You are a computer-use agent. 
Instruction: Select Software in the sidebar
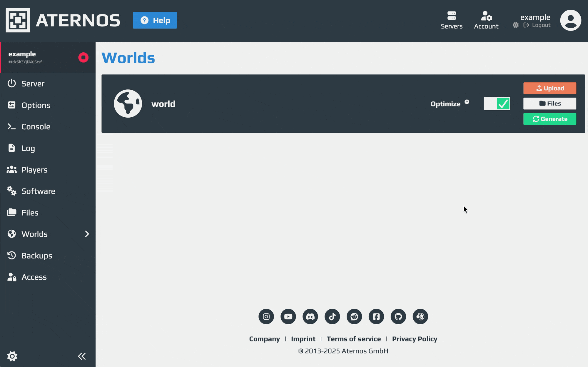tap(38, 191)
